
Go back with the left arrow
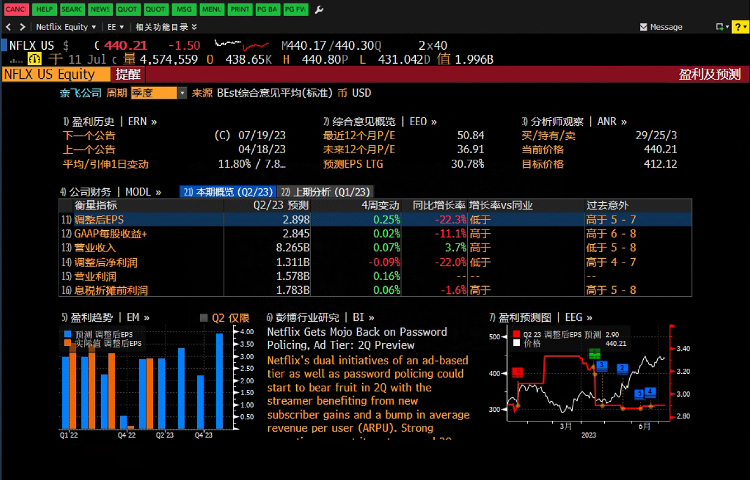(8, 27)
